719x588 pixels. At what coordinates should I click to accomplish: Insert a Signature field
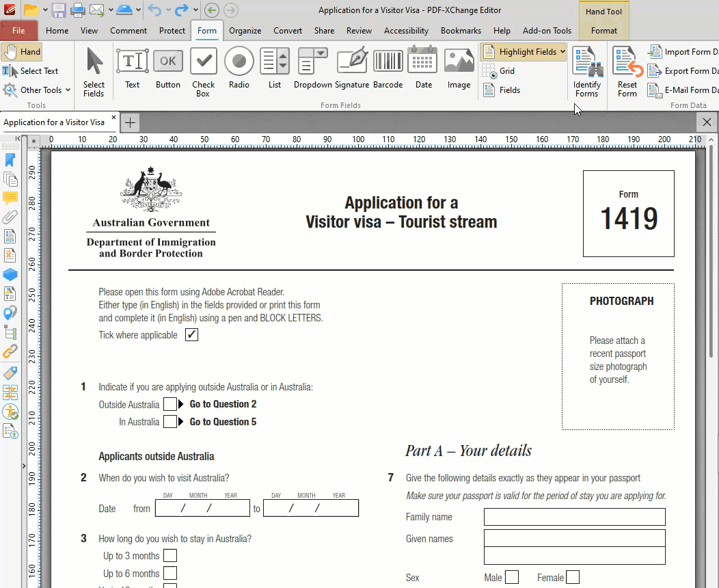pos(352,69)
